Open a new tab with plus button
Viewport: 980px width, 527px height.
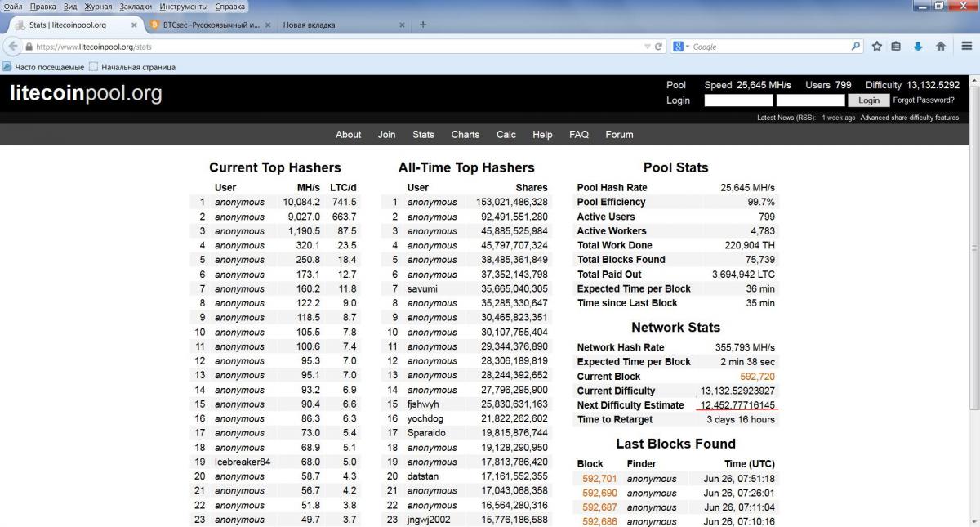pyautogui.click(x=423, y=25)
